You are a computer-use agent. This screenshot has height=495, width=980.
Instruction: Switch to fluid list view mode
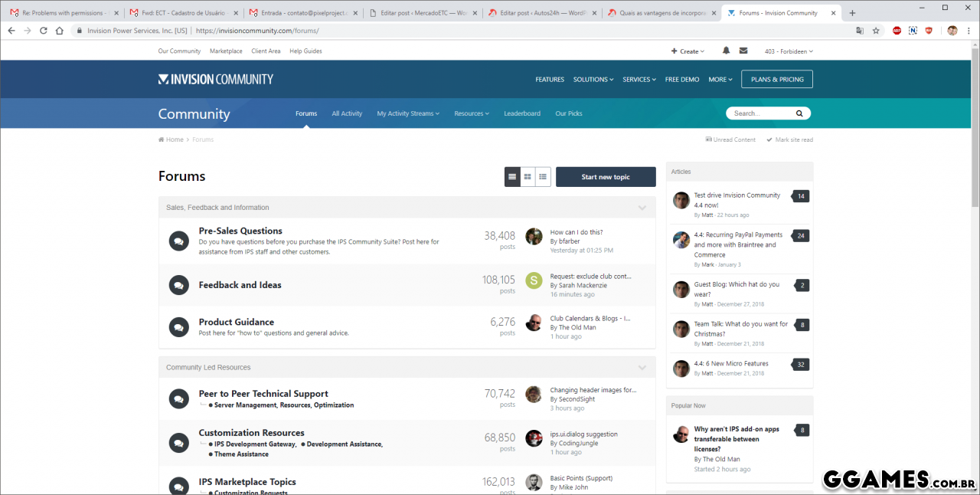click(x=543, y=177)
